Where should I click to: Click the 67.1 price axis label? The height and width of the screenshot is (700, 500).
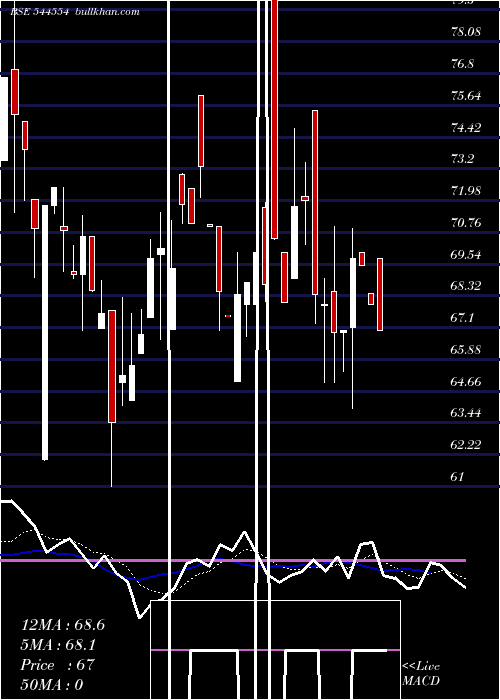462,318
